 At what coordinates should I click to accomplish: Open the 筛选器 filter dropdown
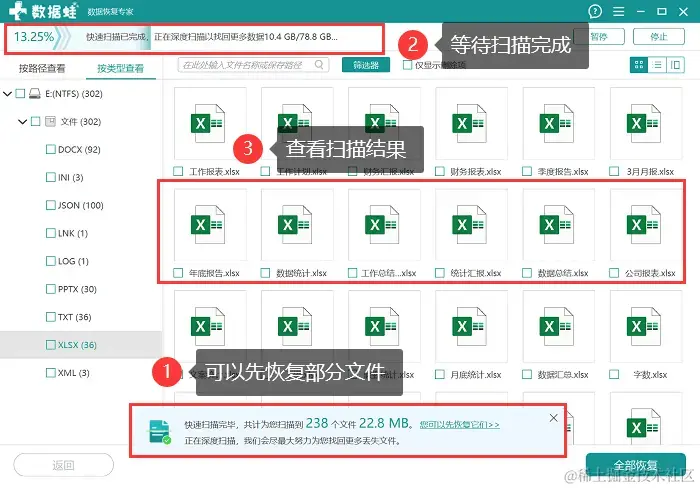point(366,65)
